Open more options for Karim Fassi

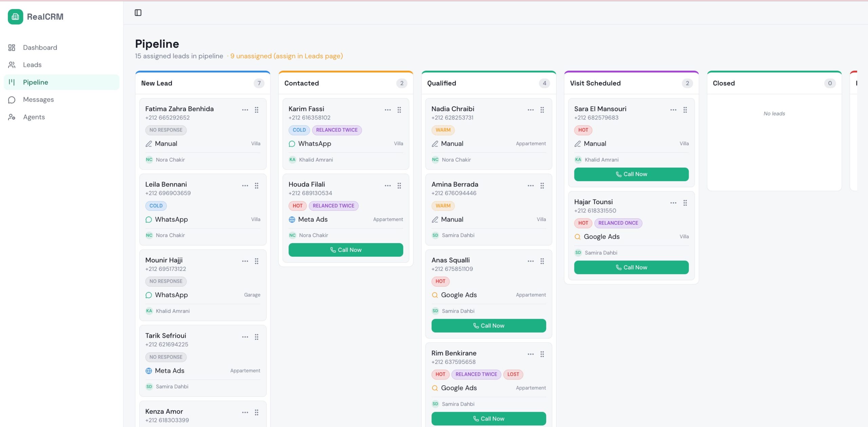[x=388, y=110]
